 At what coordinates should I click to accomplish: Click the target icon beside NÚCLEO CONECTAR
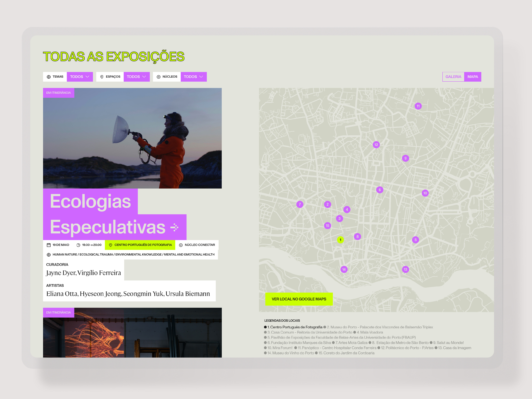coord(181,245)
